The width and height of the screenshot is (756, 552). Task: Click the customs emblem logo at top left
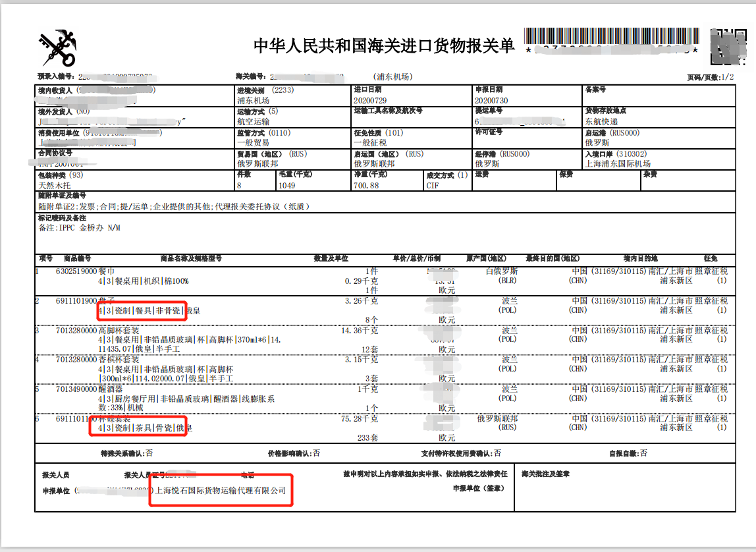click(57, 48)
